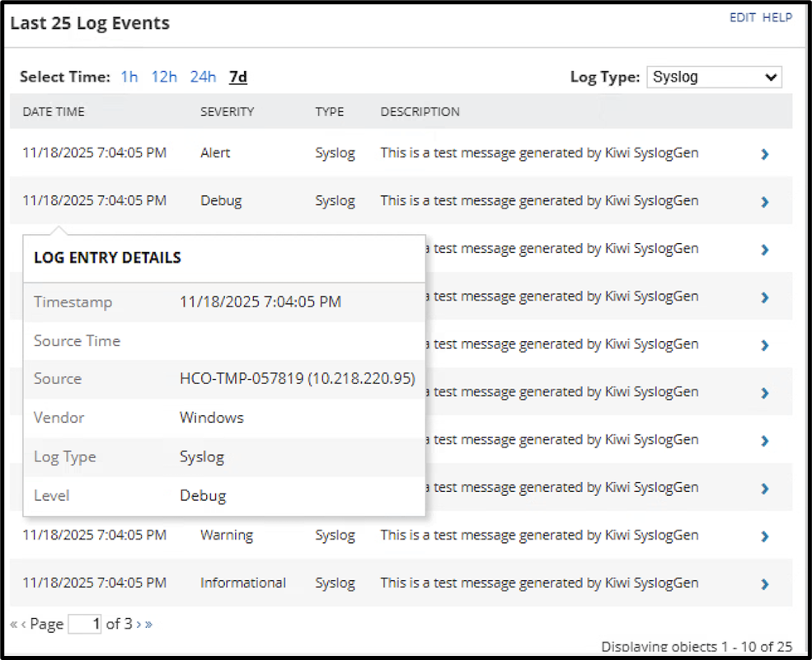This screenshot has width=812, height=660.
Task: Sort events by the DATE TIME column
Action: [x=53, y=112]
